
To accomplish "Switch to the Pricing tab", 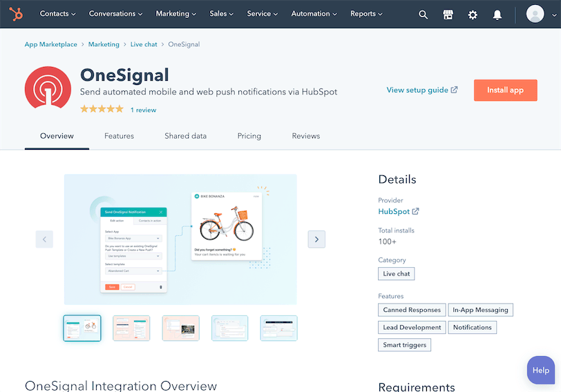I will tap(249, 136).
